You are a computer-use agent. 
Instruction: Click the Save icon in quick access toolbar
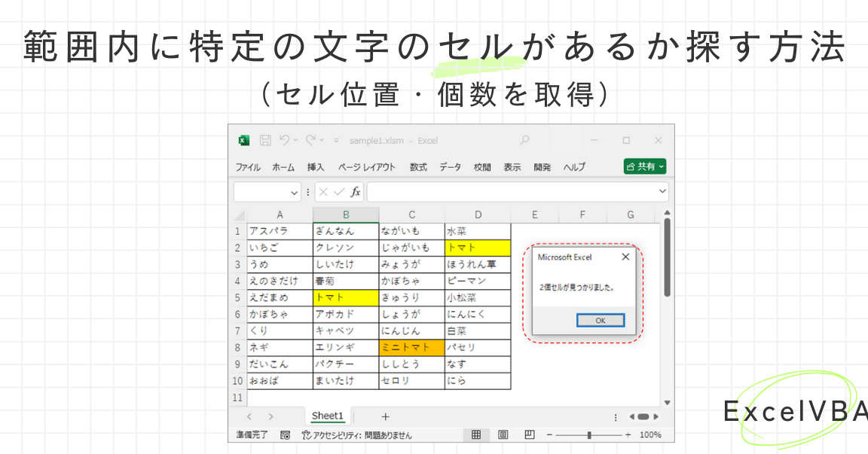(265, 141)
